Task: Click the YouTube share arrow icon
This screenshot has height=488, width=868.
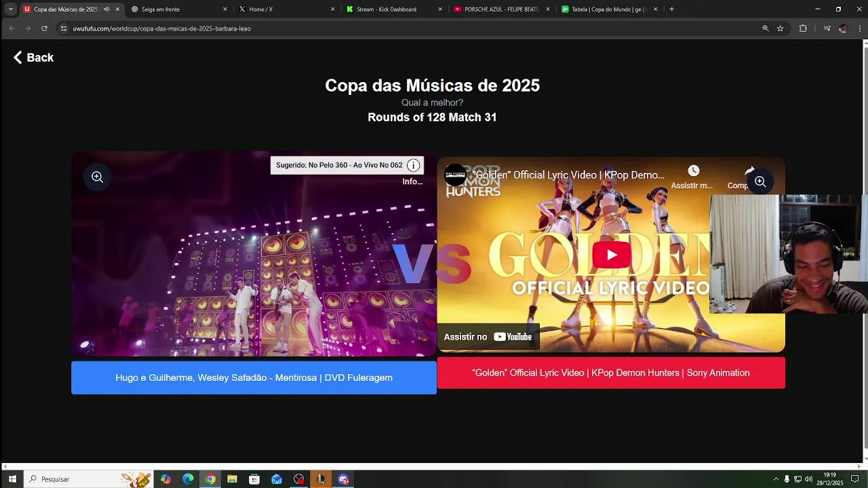Action: [749, 171]
